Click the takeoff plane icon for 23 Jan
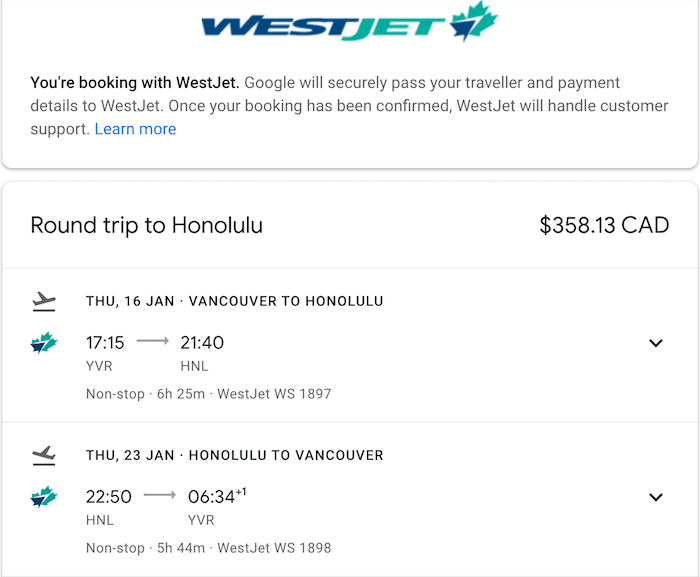This screenshot has width=700, height=577. [44, 456]
